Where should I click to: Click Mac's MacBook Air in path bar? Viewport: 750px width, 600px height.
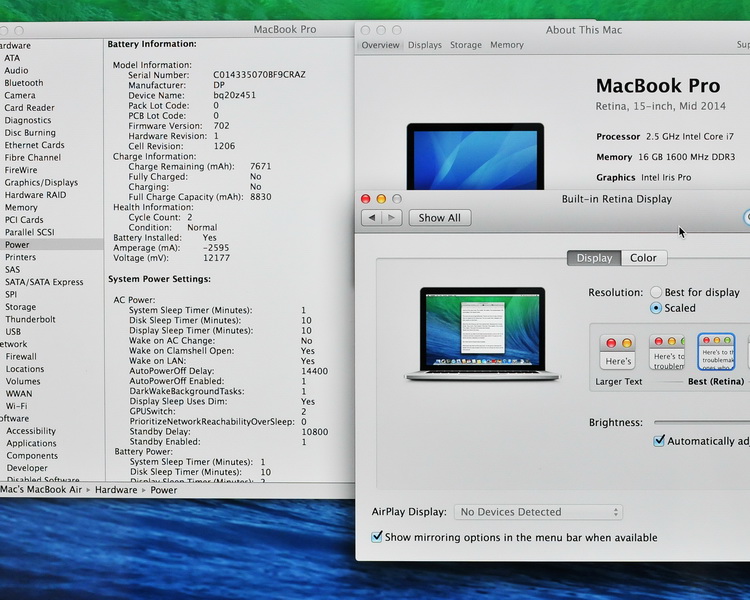[x=41, y=489]
